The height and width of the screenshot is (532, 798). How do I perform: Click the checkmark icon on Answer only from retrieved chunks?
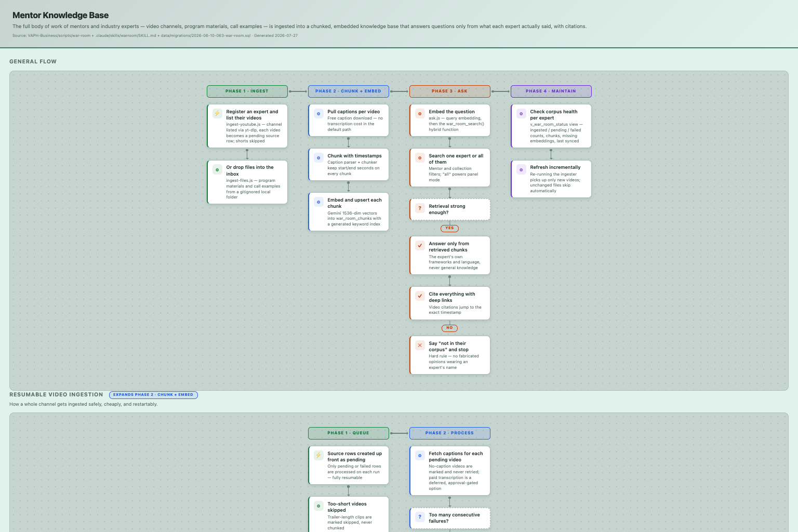[x=420, y=245]
